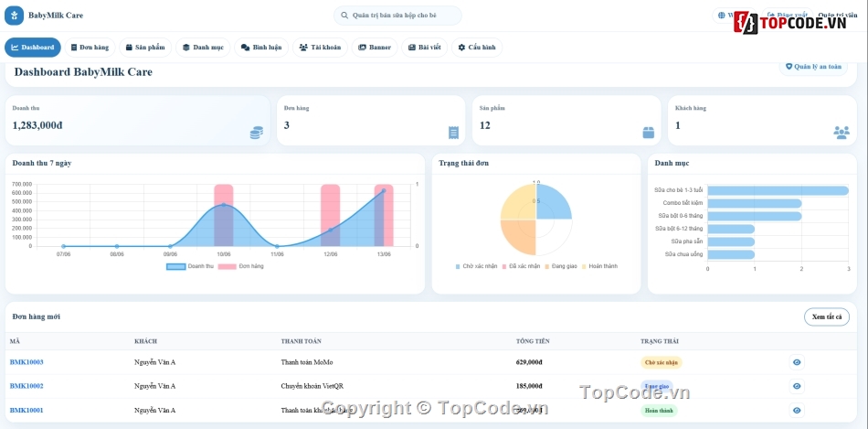Image resolution: width=868 pixels, height=429 pixels.
Task: Toggle Chờ xác nhận legend under pie chart
Action: (477, 266)
